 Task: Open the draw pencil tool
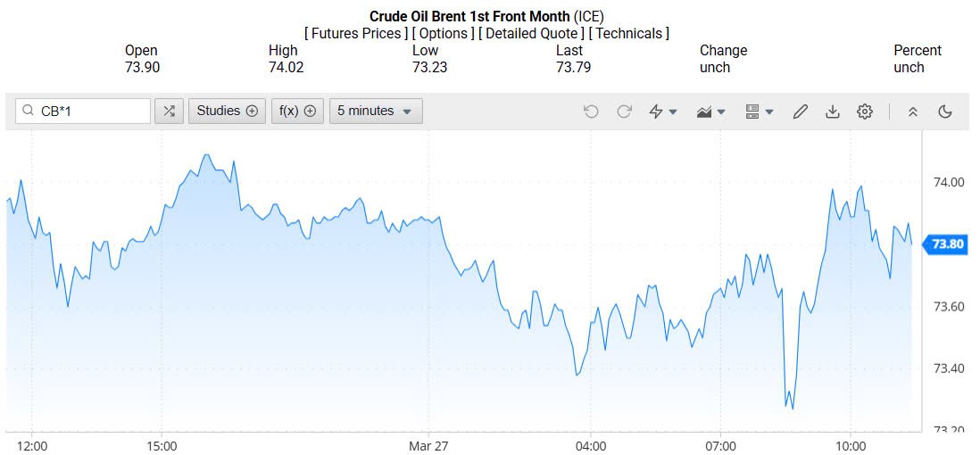[800, 112]
